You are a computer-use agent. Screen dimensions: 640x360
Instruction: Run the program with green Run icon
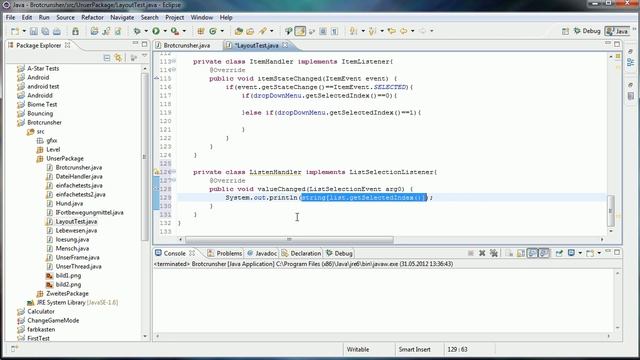point(156,31)
